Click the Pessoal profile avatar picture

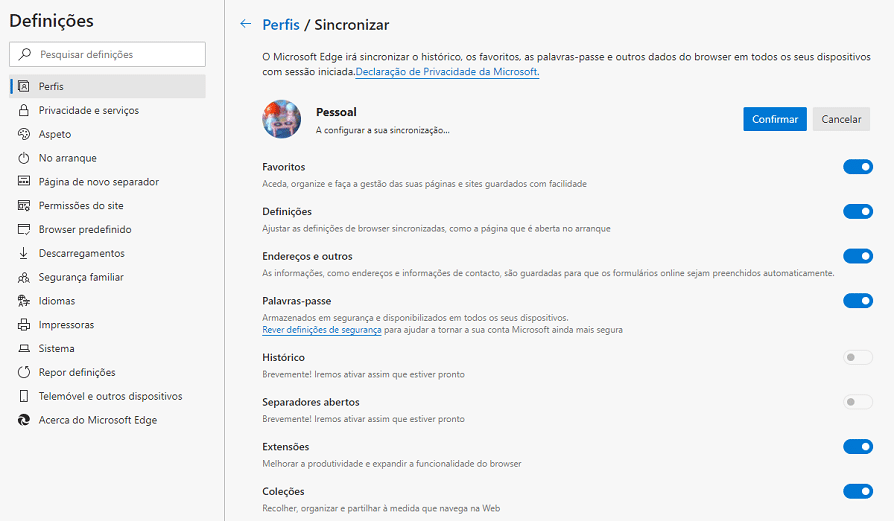282,119
